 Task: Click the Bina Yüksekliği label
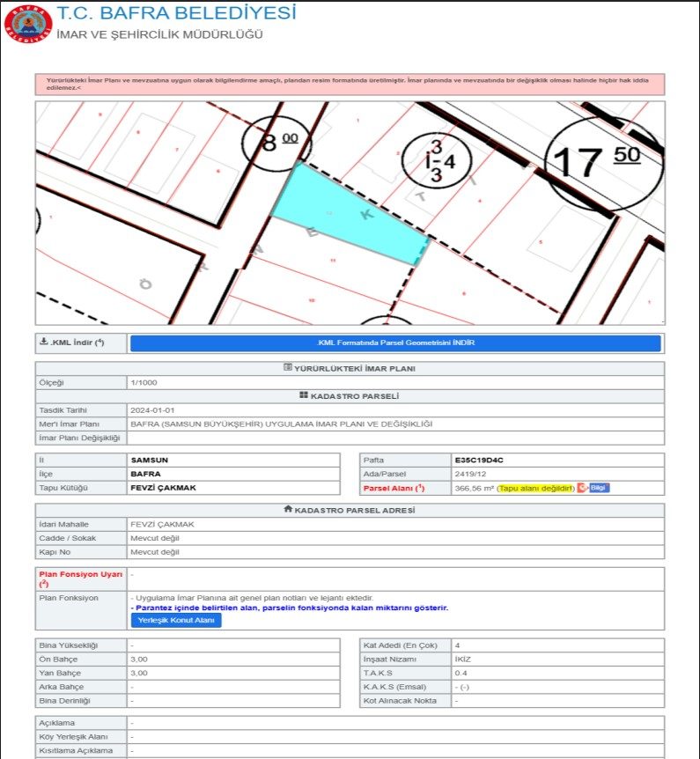[x=69, y=645]
